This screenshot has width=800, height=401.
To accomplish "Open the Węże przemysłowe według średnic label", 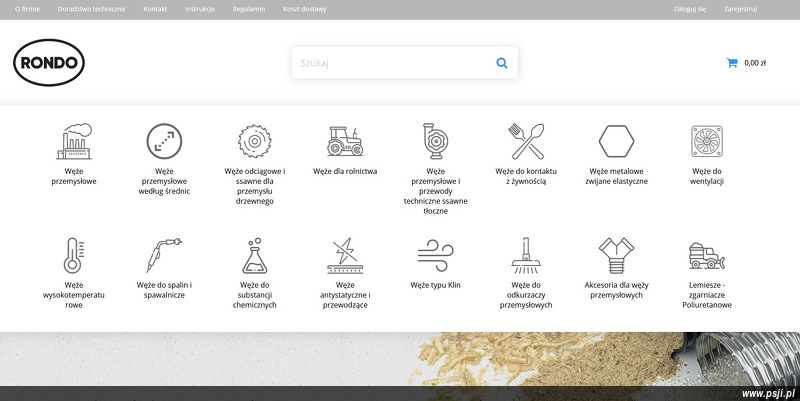I will tap(164, 181).
